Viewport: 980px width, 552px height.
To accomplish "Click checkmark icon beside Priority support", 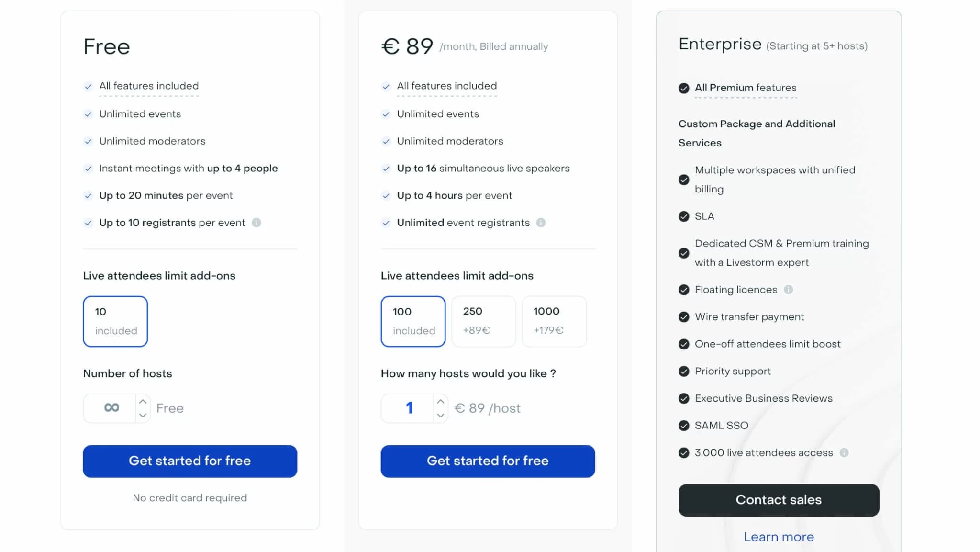I will point(684,372).
